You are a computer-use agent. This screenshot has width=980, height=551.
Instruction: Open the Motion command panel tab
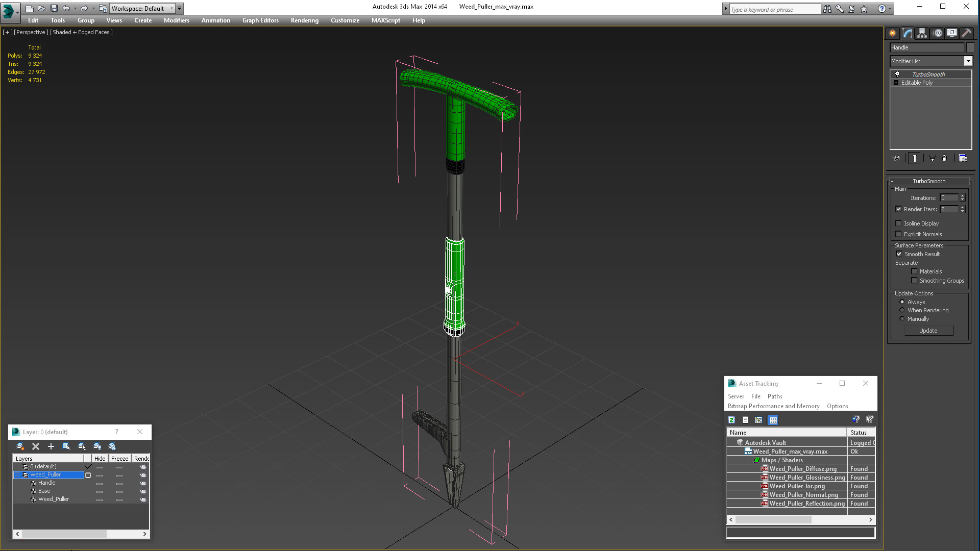[x=937, y=33]
